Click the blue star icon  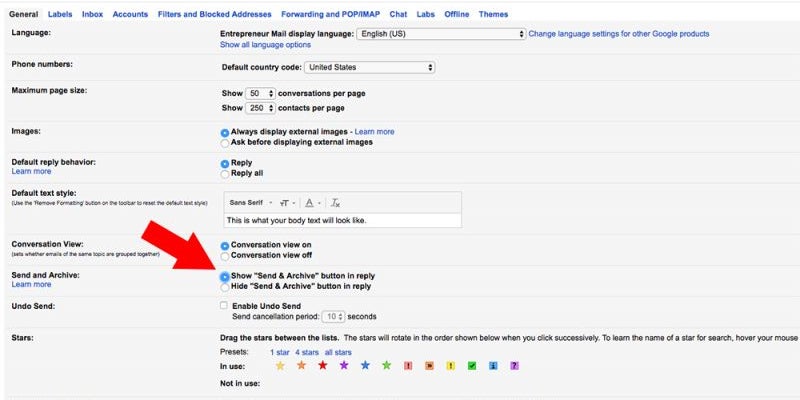365,365
